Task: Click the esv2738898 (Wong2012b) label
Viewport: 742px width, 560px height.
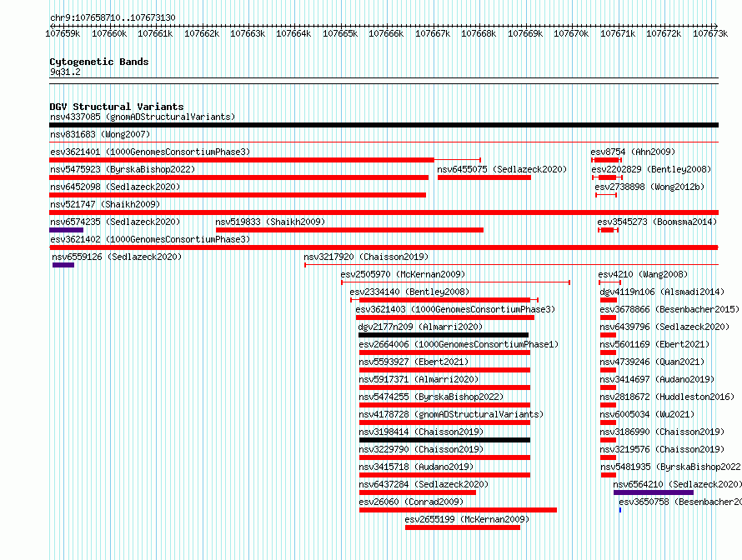Action: click(x=649, y=187)
